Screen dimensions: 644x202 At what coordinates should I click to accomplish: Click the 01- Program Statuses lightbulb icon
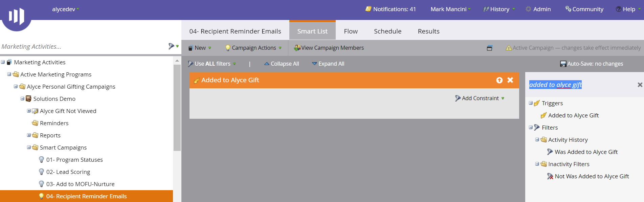point(42,159)
